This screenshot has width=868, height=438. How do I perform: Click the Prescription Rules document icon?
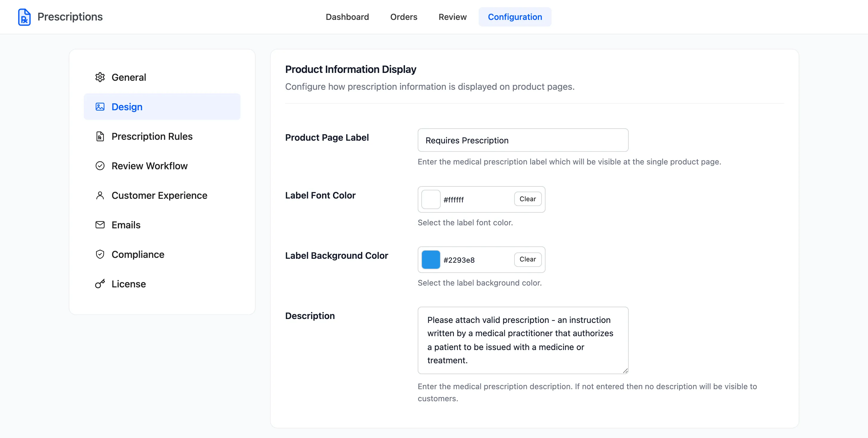100,136
